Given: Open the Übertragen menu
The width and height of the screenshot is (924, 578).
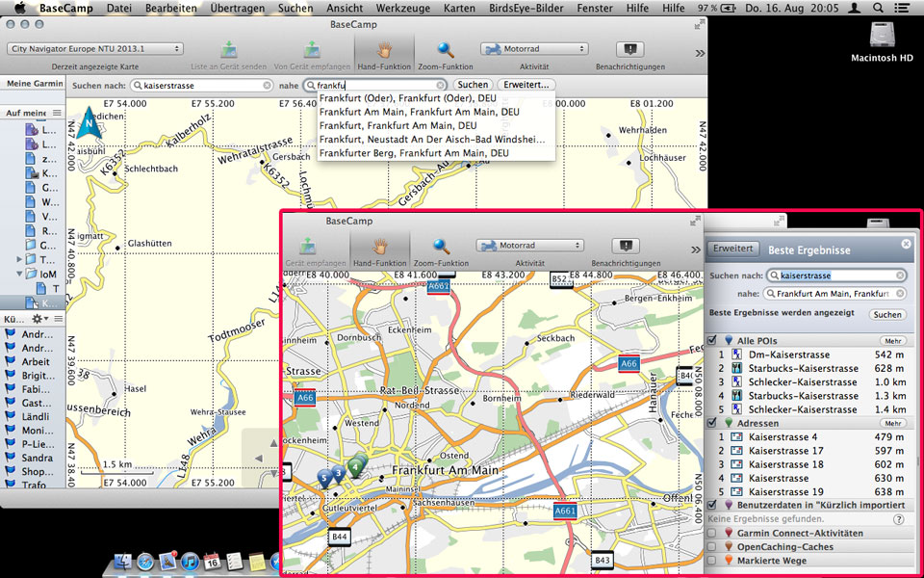Looking at the screenshot, I should coord(240,9).
